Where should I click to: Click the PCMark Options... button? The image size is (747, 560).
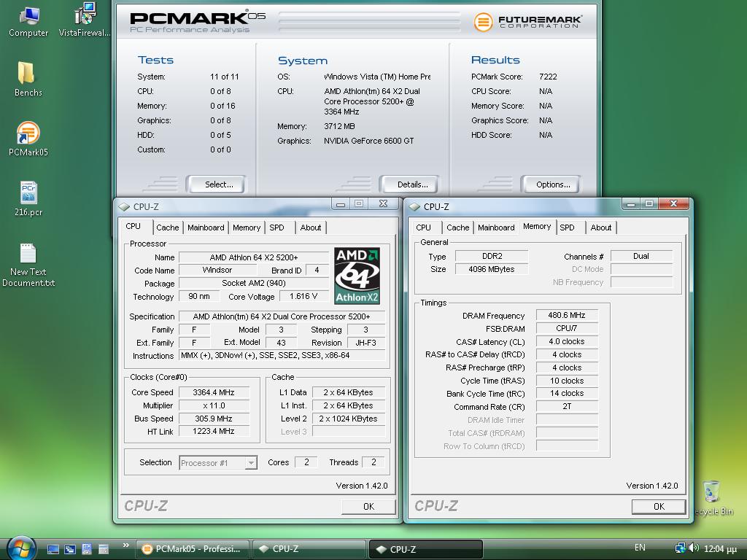[x=553, y=184]
